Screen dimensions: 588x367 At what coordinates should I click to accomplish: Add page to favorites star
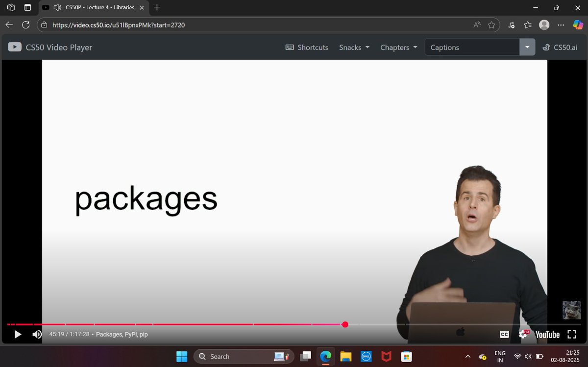click(491, 24)
